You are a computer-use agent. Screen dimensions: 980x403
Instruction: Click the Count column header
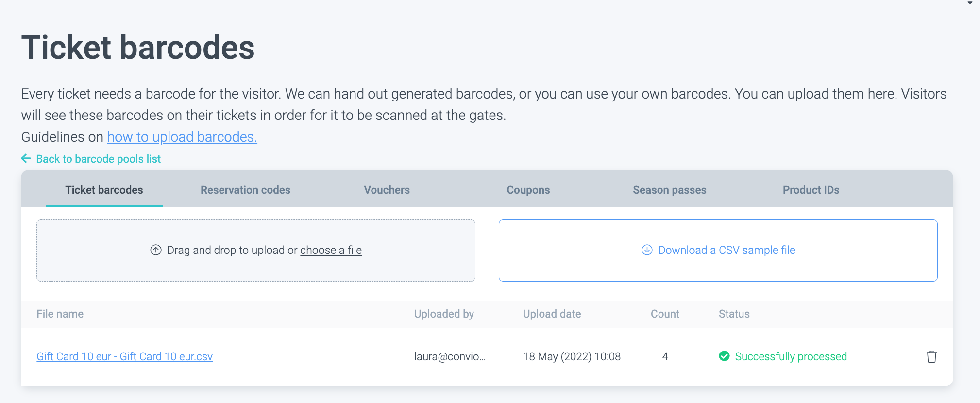(x=665, y=314)
